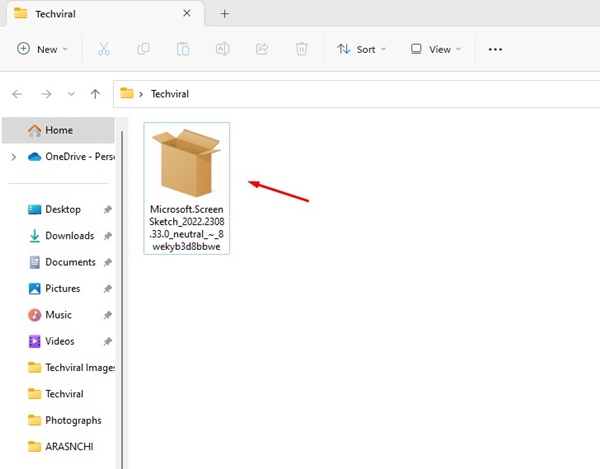Viewport: 600px width, 469px height.
Task: Click the Copy icon in toolbar
Action: 143,49
